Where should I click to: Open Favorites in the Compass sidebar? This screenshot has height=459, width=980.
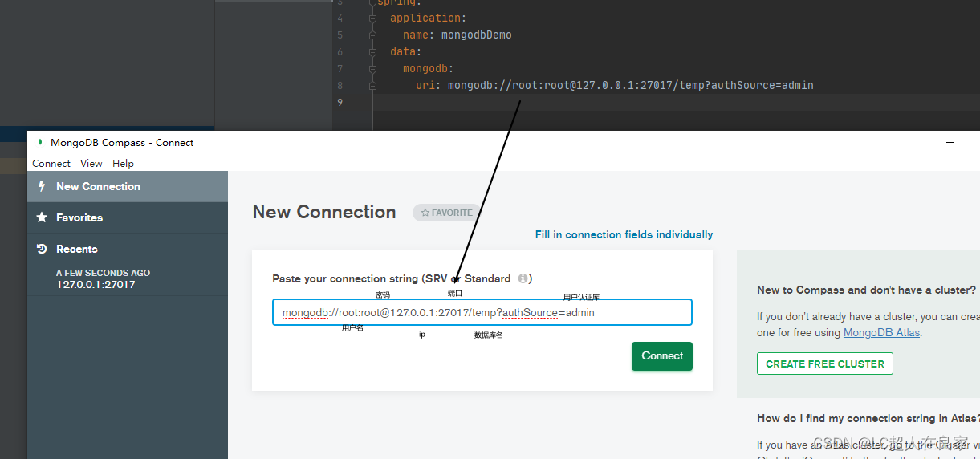(128, 217)
